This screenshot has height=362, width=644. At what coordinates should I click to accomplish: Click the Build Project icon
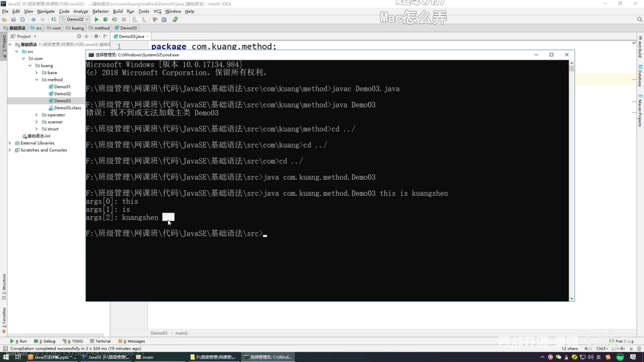54,20
